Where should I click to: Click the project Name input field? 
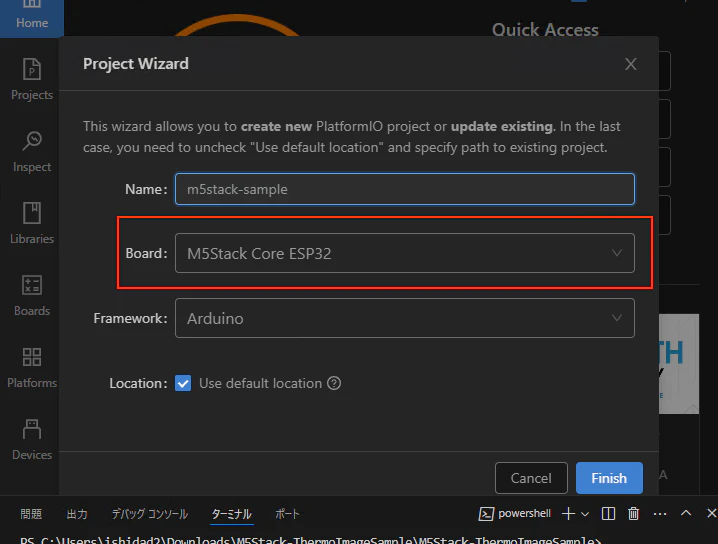[x=405, y=189]
